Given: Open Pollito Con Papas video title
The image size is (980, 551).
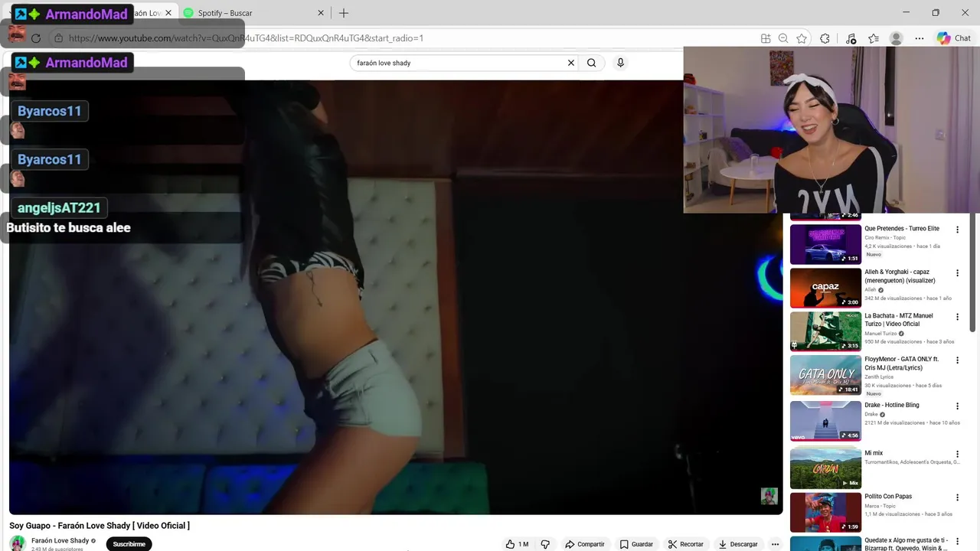Looking at the screenshot, I should coord(888,497).
